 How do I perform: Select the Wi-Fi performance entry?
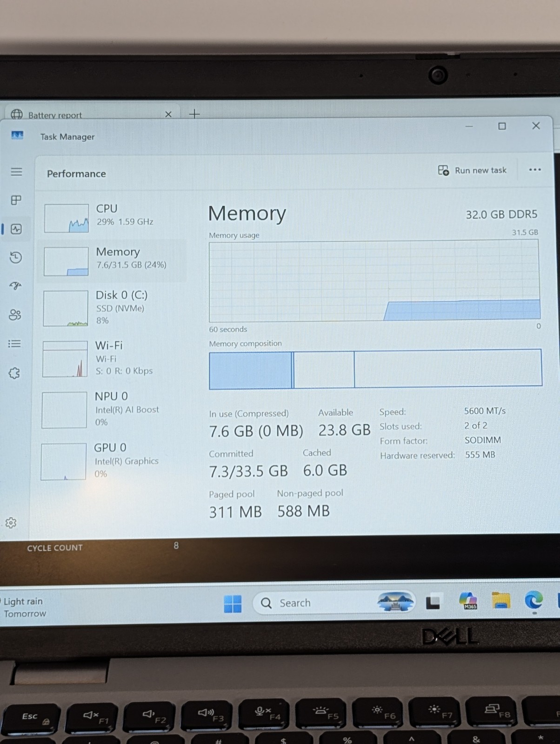coord(112,358)
